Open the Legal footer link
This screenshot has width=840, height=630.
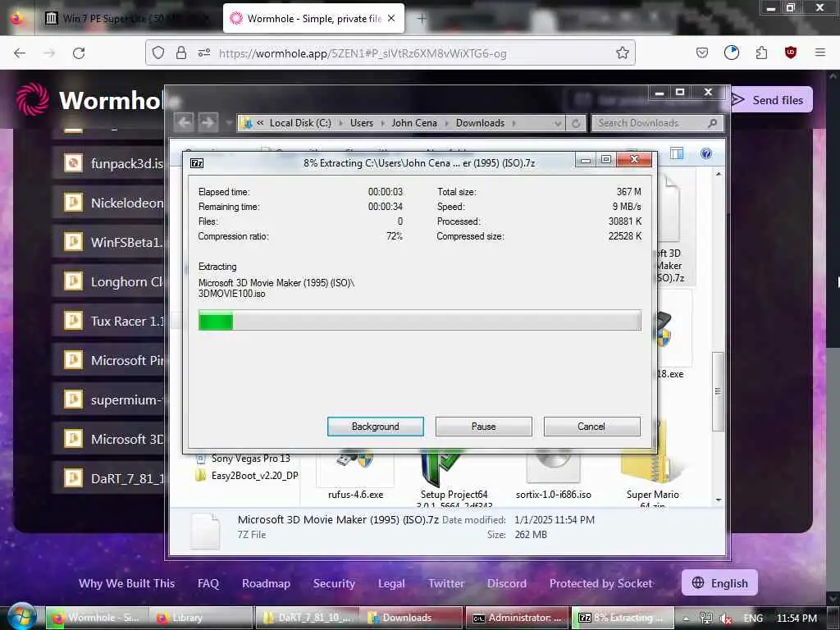(x=391, y=583)
